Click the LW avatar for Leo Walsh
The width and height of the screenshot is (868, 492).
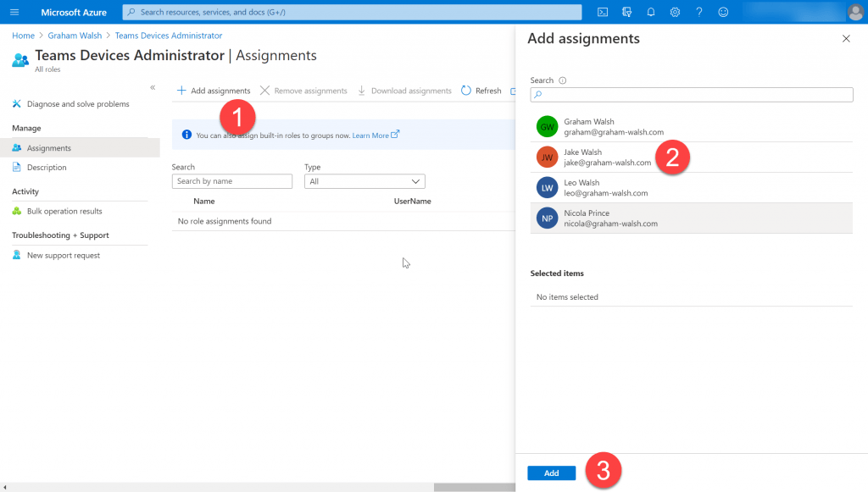[x=547, y=187]
